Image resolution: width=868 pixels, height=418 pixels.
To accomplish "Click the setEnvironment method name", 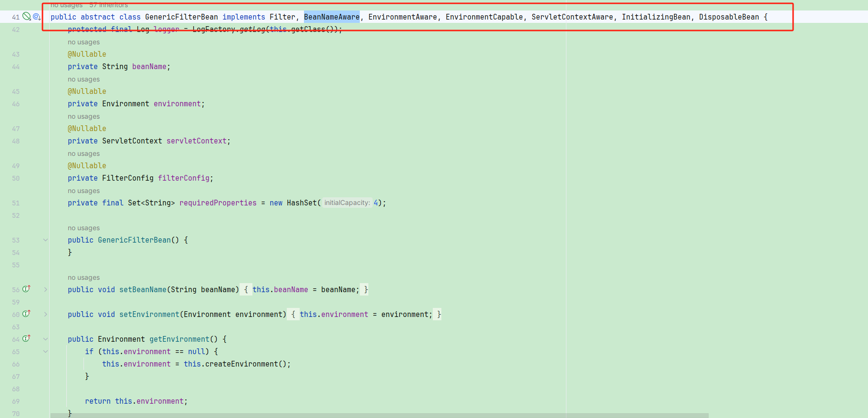I will pos(149,315).
